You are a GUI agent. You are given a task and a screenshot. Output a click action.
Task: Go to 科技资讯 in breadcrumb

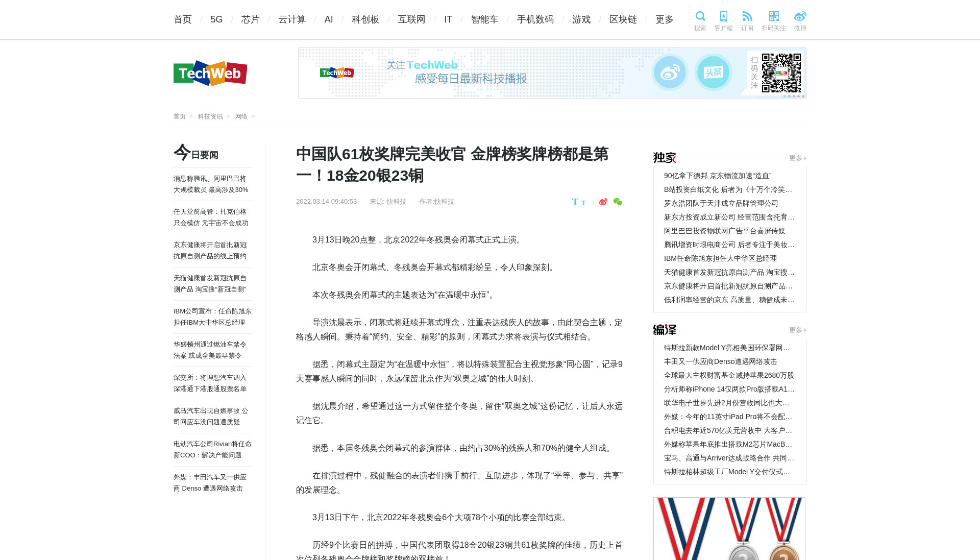click(210, 116)
